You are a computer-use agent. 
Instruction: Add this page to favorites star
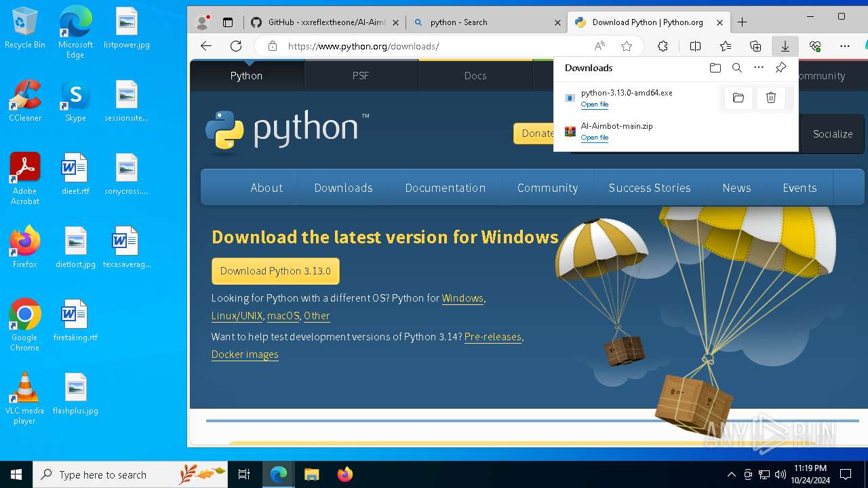[627, 46]
